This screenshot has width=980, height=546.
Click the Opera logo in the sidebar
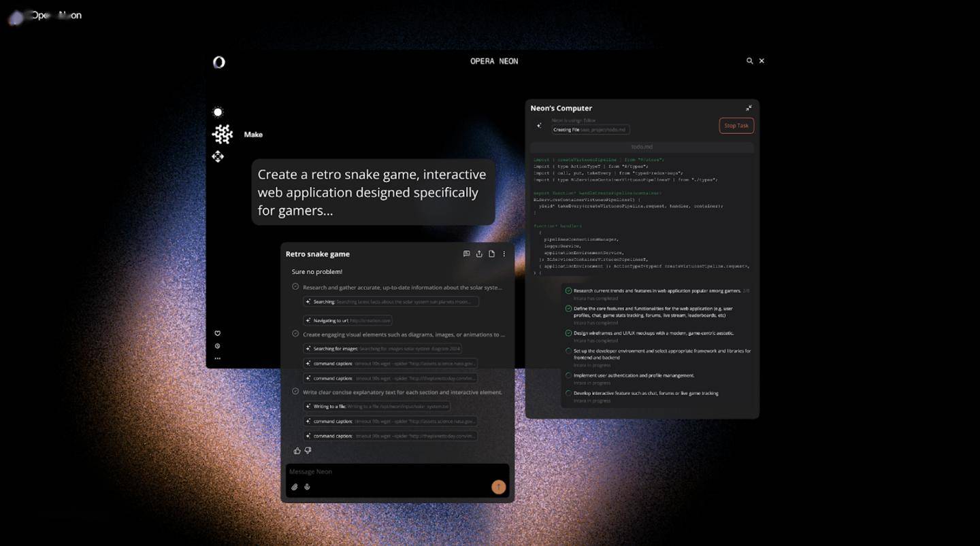[218, 62]
